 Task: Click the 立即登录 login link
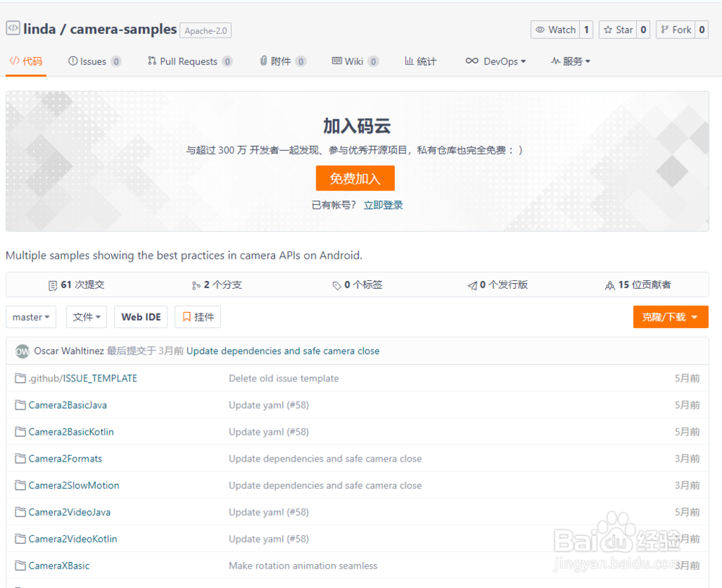tap(383, 205)
